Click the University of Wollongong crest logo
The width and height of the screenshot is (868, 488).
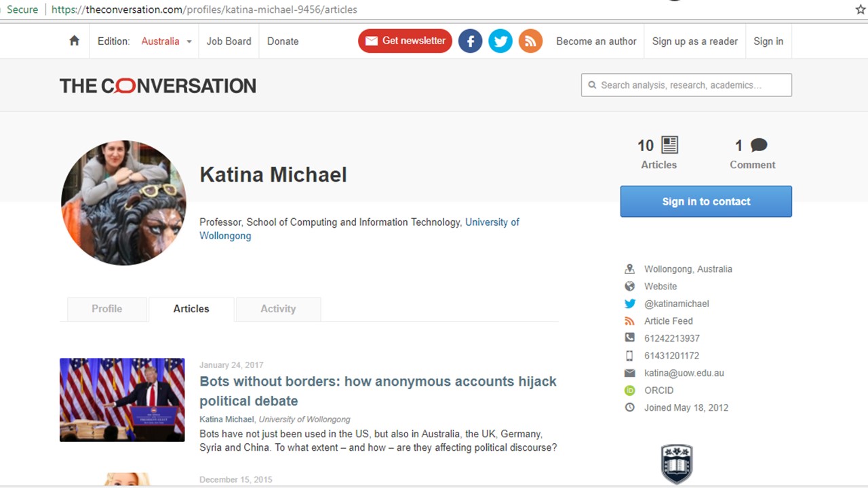[677, 464]
